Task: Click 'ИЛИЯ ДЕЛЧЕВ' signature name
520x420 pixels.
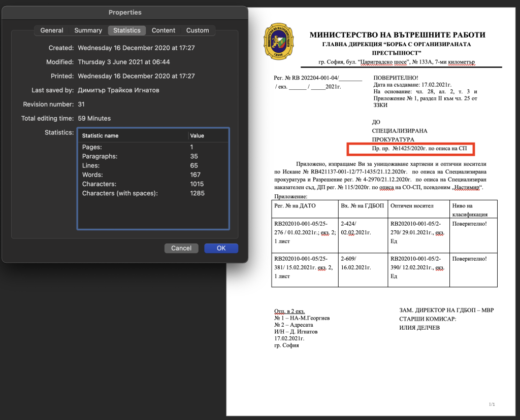Action: point(419,328)
